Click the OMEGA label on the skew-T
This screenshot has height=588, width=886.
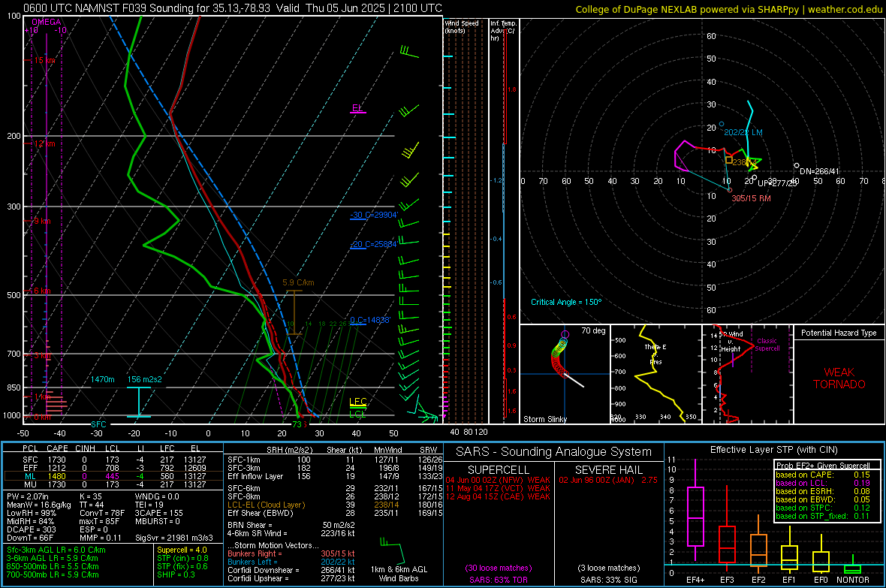(x=47, y=22)
